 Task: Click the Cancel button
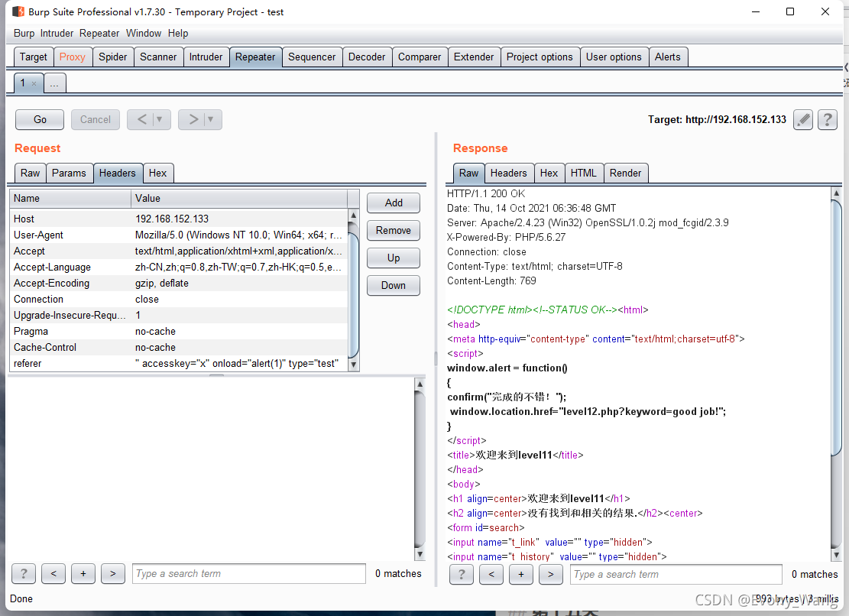pyautogui.click(x=96, y=120)
